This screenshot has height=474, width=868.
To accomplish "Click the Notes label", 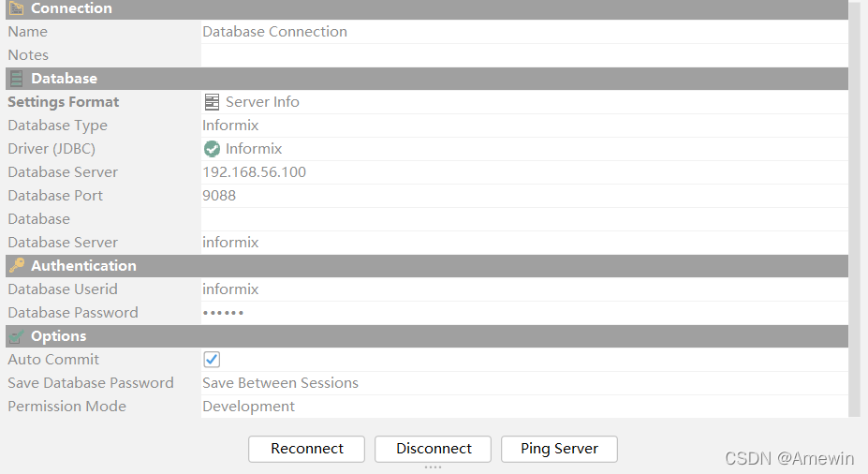I will click(28, 55).
